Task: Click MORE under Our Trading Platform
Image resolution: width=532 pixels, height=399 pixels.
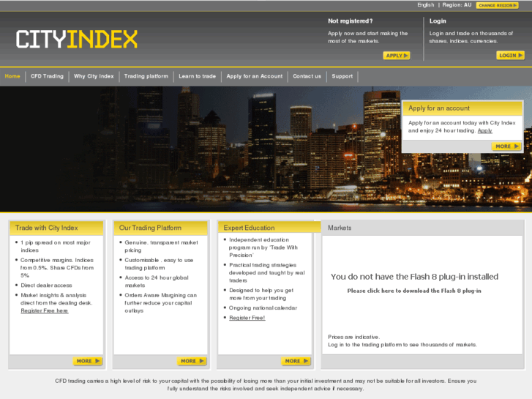Action: [x=192, y=361]
